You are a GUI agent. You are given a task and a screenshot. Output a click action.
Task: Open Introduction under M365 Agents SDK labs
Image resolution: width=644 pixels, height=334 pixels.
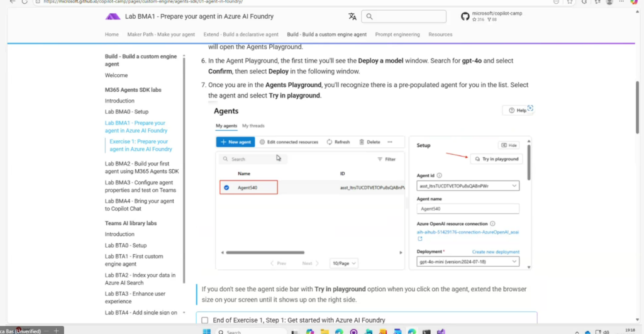(x=119, y=101)
